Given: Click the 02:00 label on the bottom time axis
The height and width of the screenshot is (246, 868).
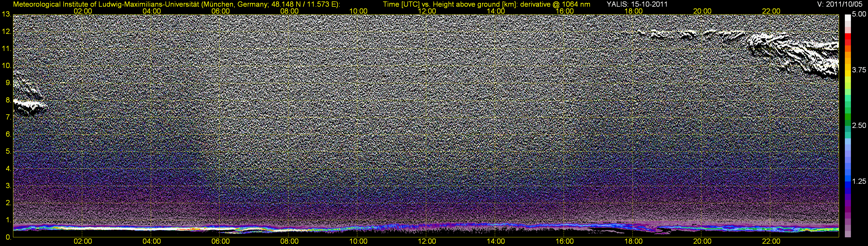Looking at the screenshot, I should [82, 242].
